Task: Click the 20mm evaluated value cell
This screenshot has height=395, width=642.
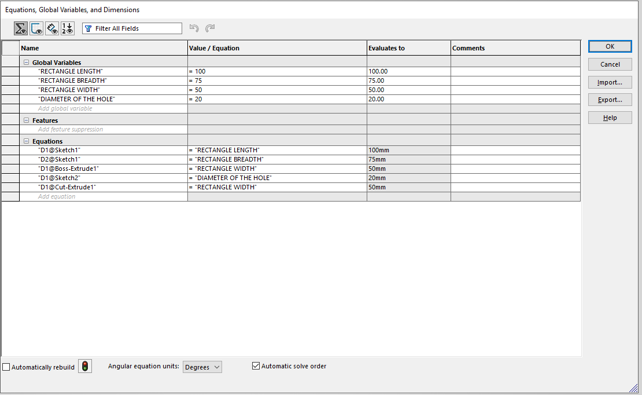Action: (409, 178)
